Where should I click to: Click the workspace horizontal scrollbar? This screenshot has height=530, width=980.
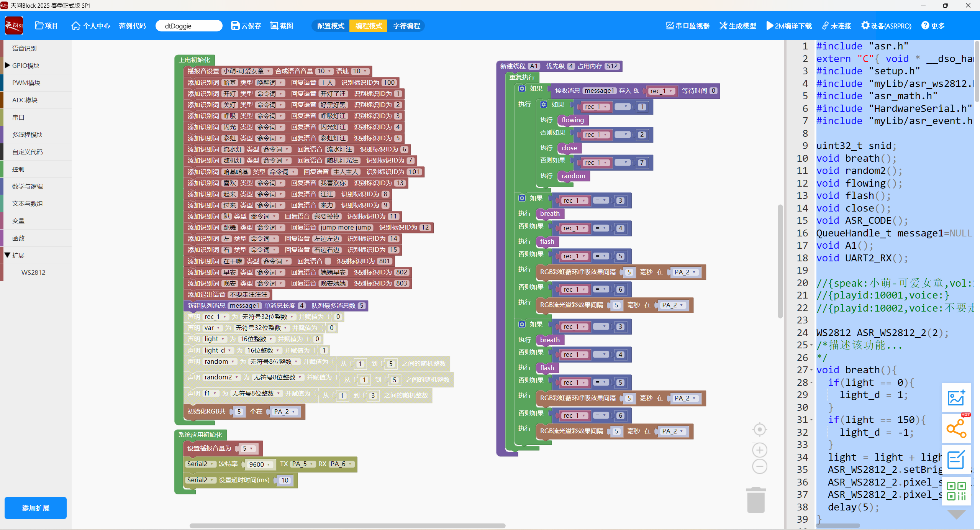(x=347, y=525)
